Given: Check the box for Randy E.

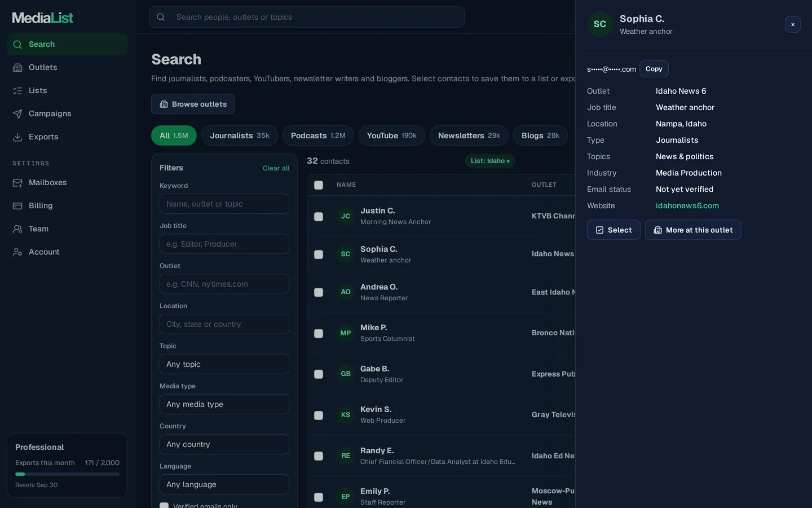Looking at the screenshot, I should (319, 456).
